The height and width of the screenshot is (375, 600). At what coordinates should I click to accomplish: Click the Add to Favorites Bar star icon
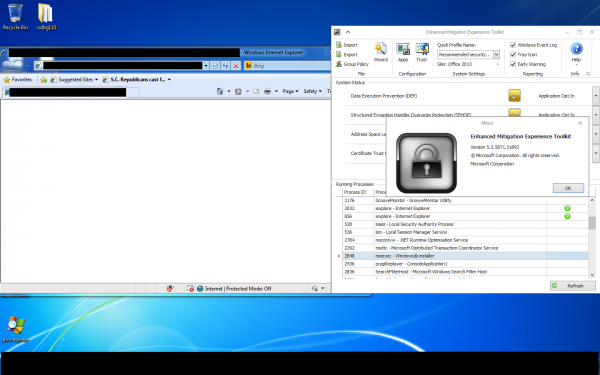(44, 80)
